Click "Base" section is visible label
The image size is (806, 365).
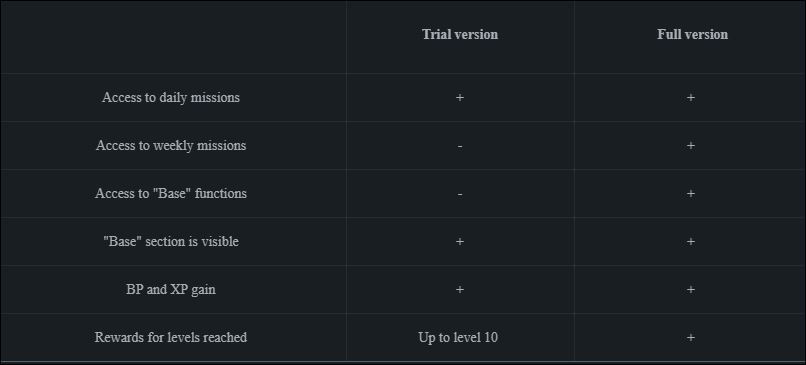[171, 241]
